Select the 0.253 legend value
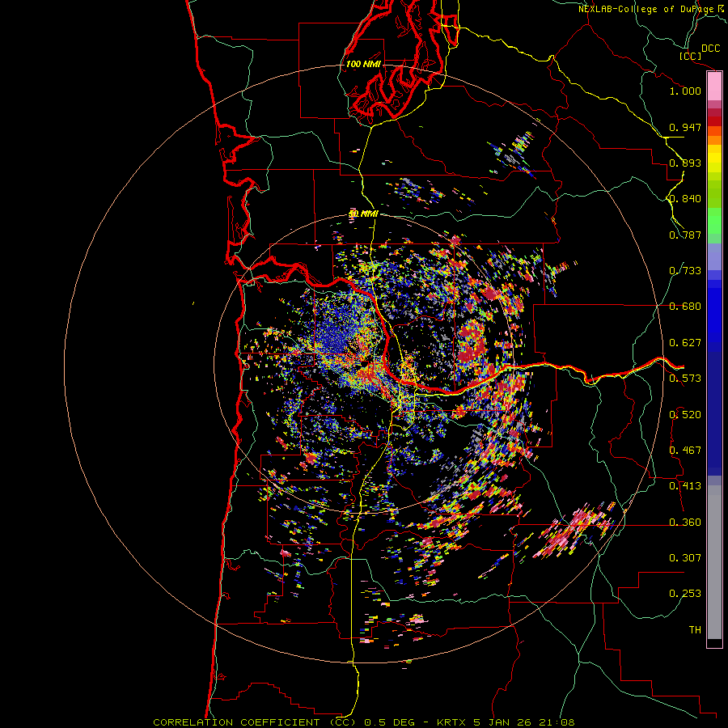728x728 pixels. [x=685, y=594]
